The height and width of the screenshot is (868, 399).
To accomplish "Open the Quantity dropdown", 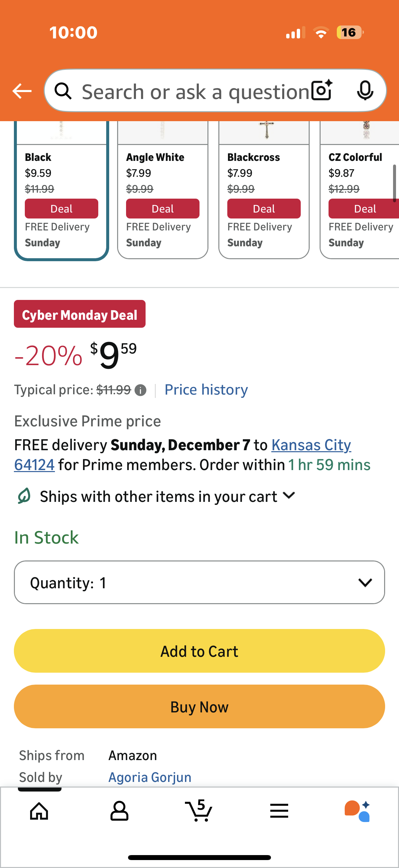I will 199,582.
